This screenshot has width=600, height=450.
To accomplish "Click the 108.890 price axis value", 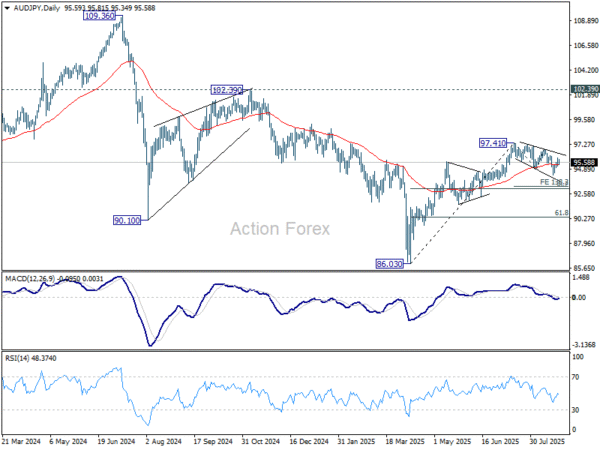I will [x=585, y=21].
